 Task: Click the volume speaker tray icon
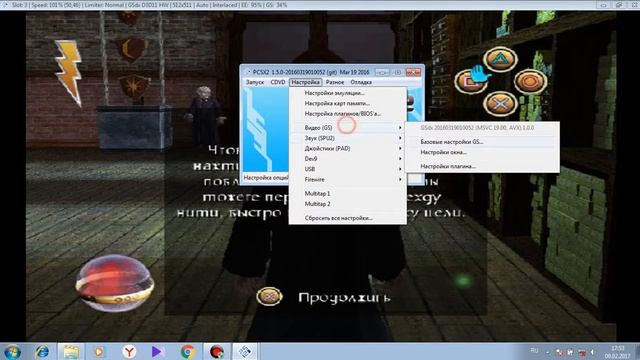coord(592,352)
